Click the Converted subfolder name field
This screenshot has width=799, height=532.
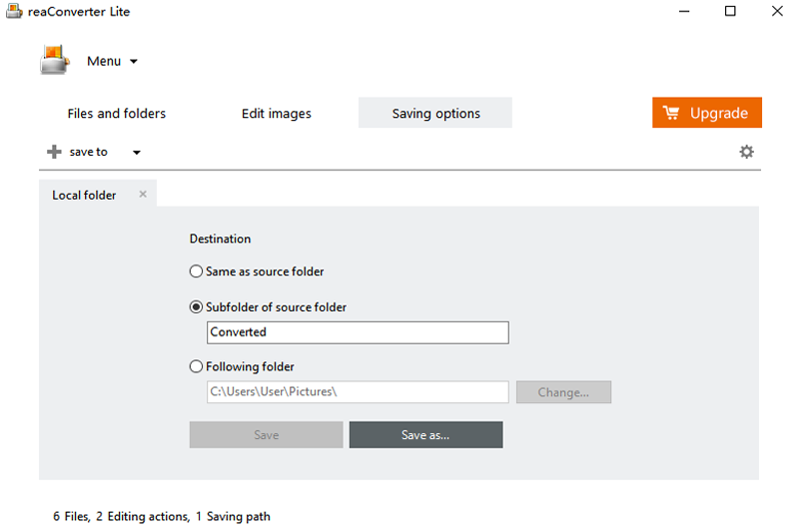(358, 332)
